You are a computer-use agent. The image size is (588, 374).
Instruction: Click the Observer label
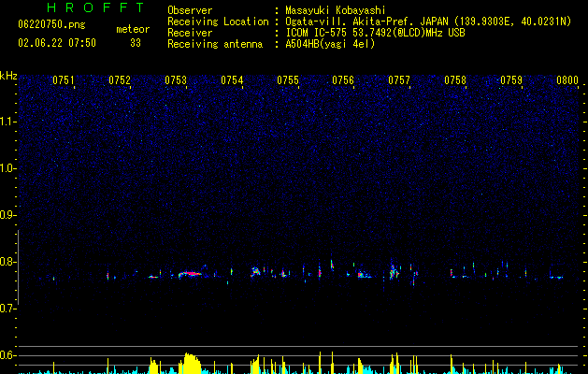click(190, 10)
